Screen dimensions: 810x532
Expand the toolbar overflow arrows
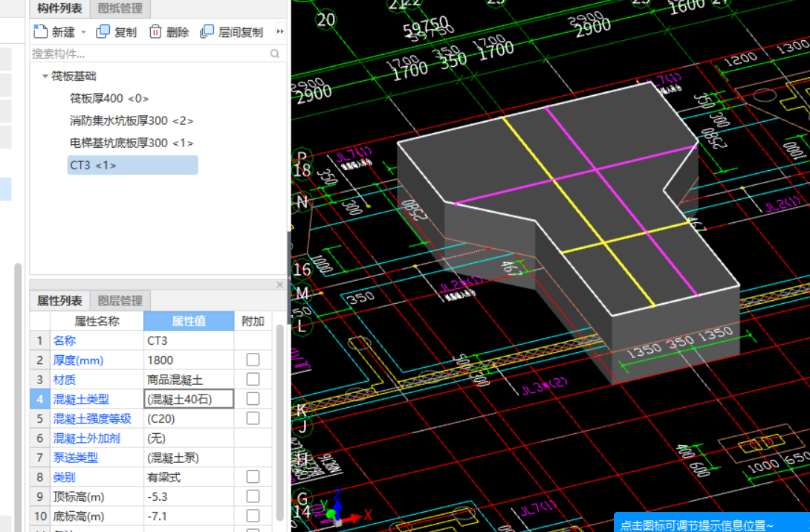(x=279, y=31)
